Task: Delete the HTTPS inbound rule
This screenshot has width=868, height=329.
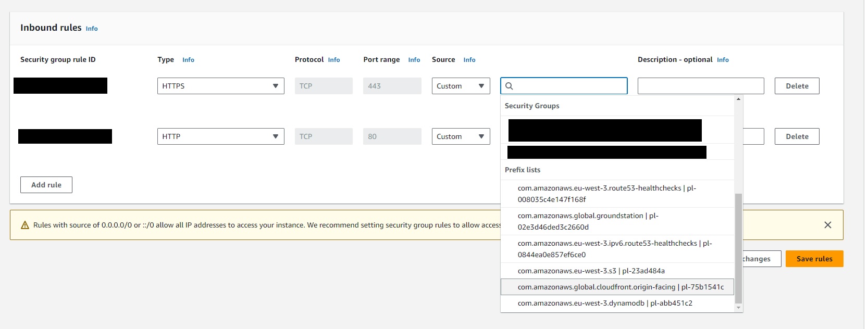Action: (x=797, y=86)
